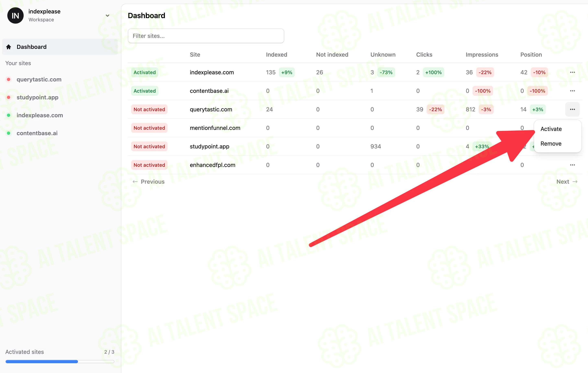
Task: Click the Activated sites progress bar
Action: pyautogui.click(x=60, y=362)
